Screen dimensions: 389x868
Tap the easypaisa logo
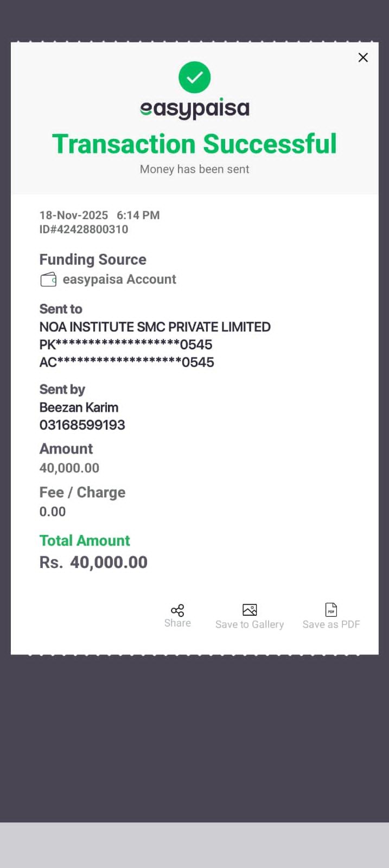194,109
